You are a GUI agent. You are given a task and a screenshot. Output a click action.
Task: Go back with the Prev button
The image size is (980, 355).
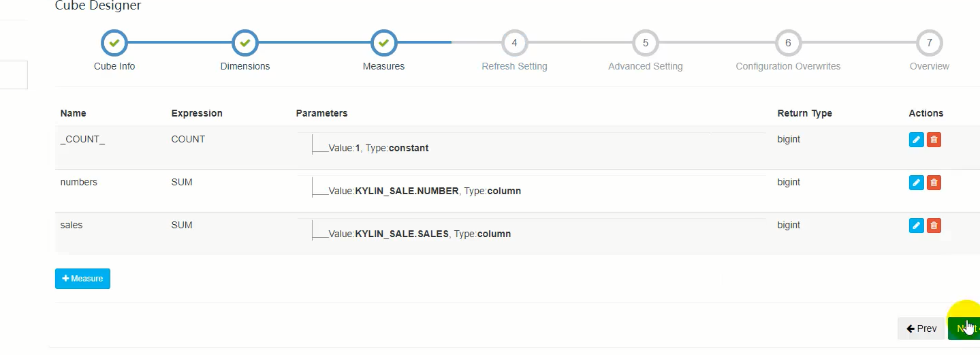921,328
